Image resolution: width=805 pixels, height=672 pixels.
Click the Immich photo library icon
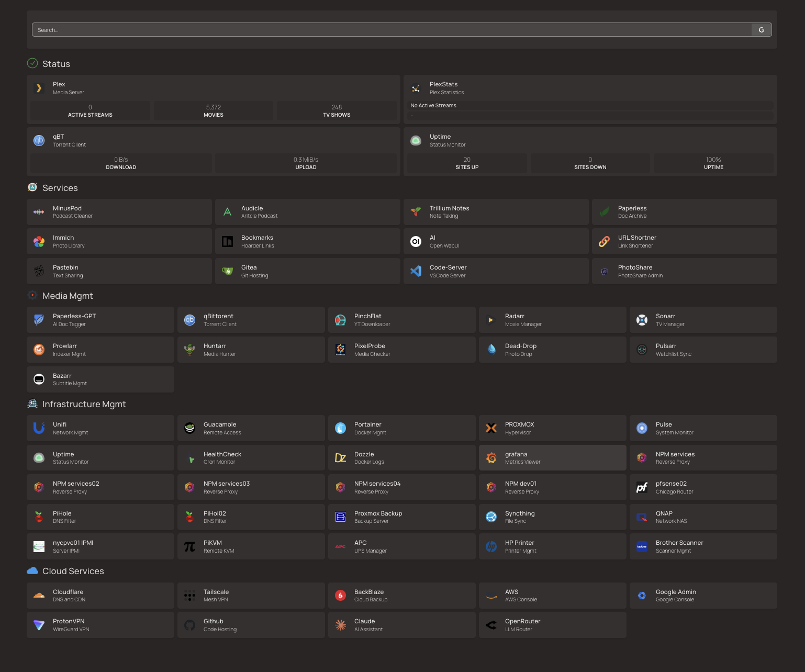tap(39, 241)
